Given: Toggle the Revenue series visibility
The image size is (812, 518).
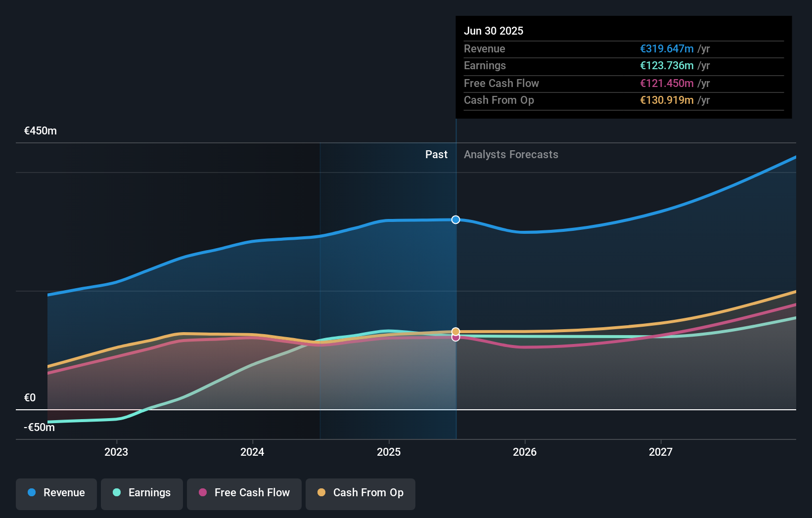Looking at the screenshot, I should point(56,494).
